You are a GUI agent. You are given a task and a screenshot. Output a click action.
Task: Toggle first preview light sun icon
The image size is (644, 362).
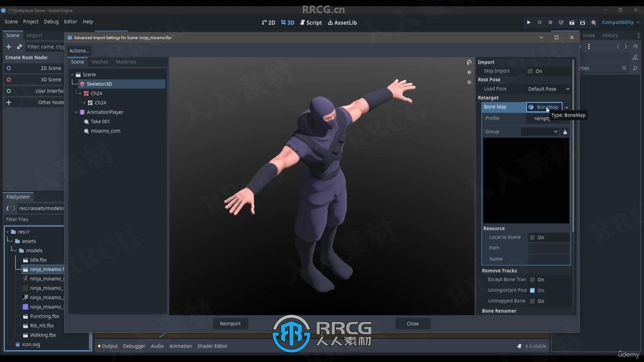point(469,72)
